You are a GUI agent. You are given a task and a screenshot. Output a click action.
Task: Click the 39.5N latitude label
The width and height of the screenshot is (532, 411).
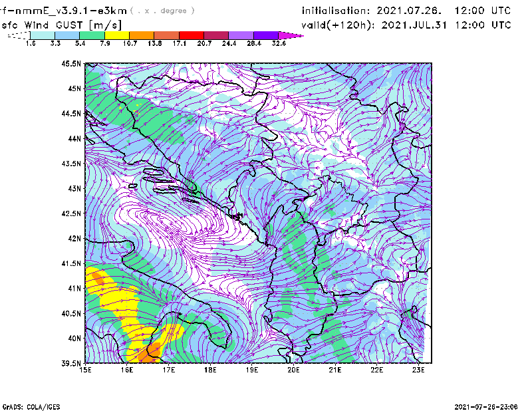pyautogui.click(x=71, y=364)
